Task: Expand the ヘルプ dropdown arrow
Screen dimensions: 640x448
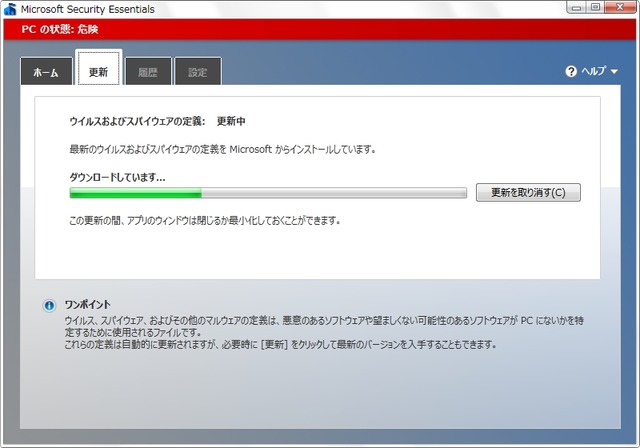Action: [x=614, y=72]
